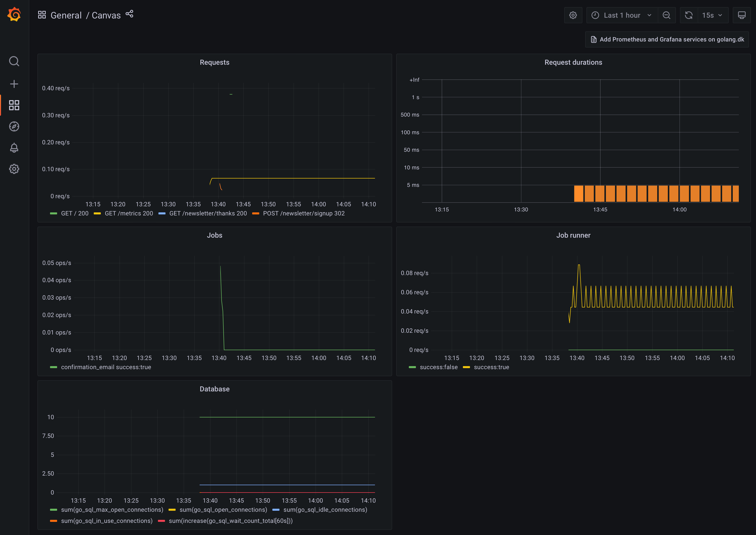Open dashboard settings with the gear icon
Viewport: 756px width, 535px height.
573,15
